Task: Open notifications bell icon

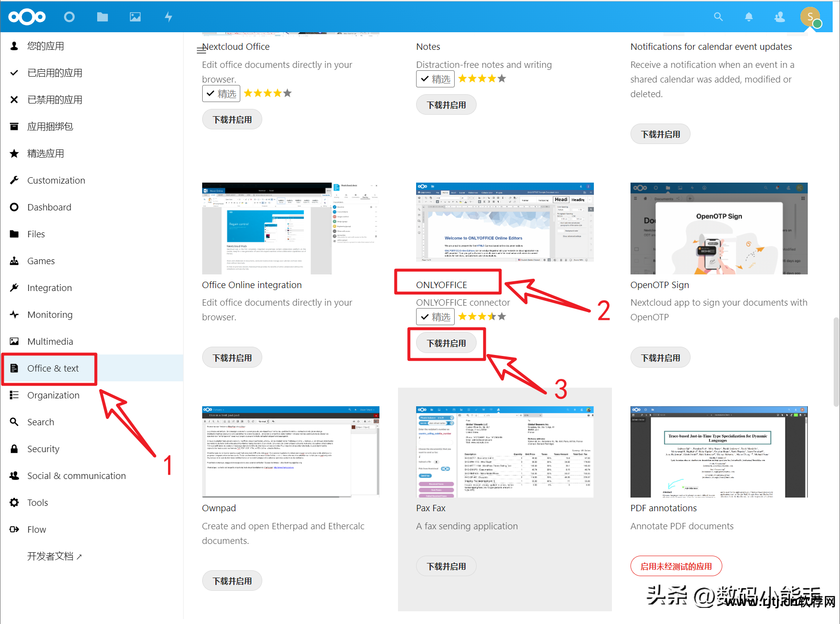Action: (749, 17)
